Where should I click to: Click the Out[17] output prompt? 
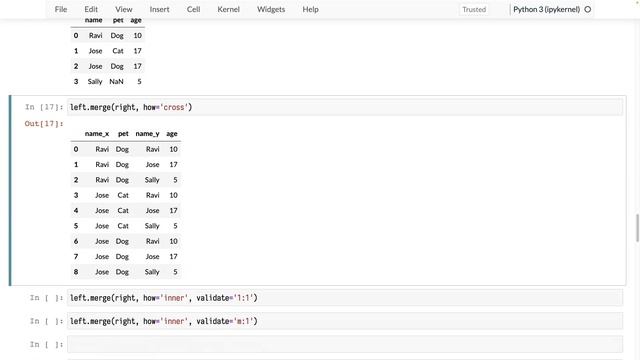click(44, 124)
